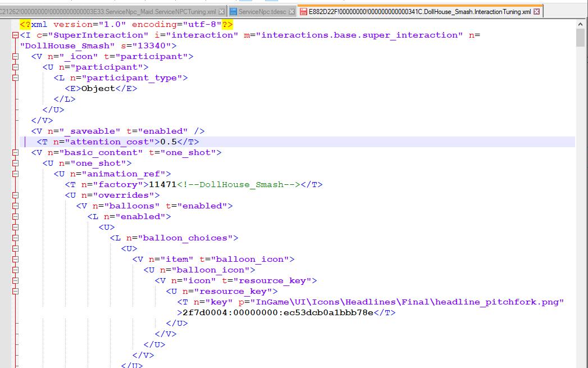Close the ServiceNpc_Maid.ServiceNPCTuning.xml tab
The height and width of the screenshot is (368, 588).
pos(221,11)
